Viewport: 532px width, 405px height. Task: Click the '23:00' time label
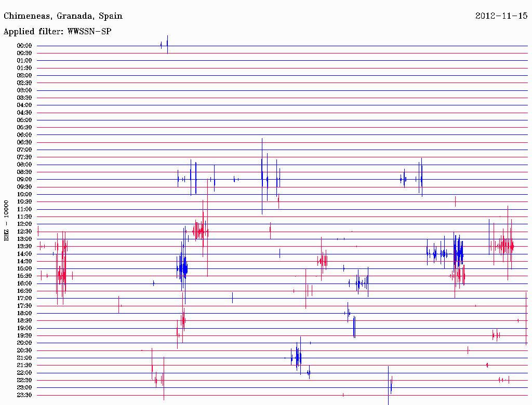pos(24,388)
